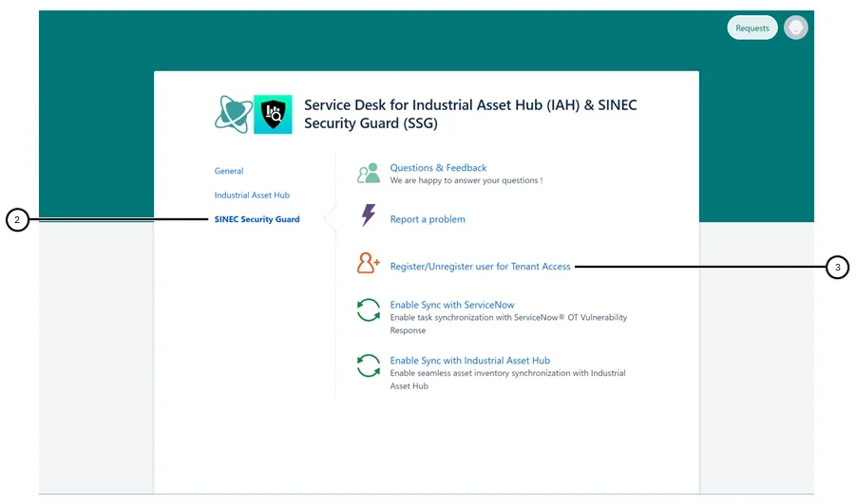The height and width of the screenshot is (504, 856).
Task: Click the Industrial Asset Hub planet logo
Action: click(x=233, y=114)
